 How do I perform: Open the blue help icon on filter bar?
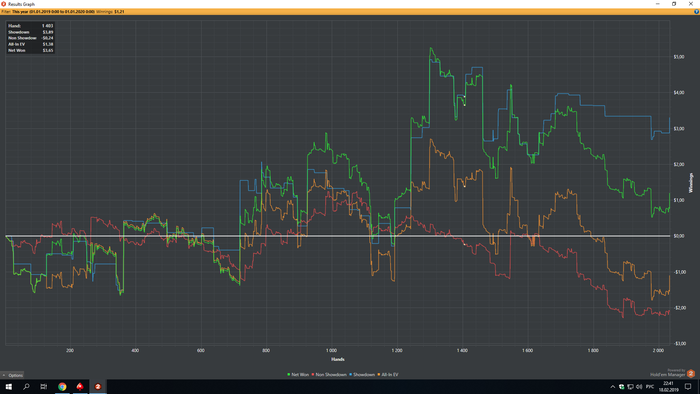[x=696, y=12]
